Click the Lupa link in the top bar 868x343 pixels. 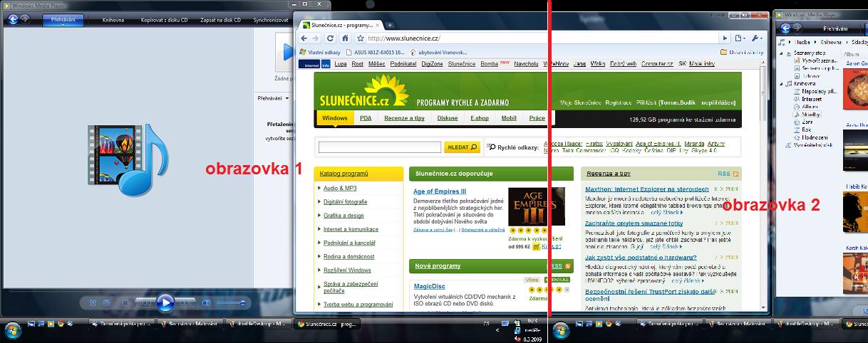pyautogui.click(x=341, y=64)
